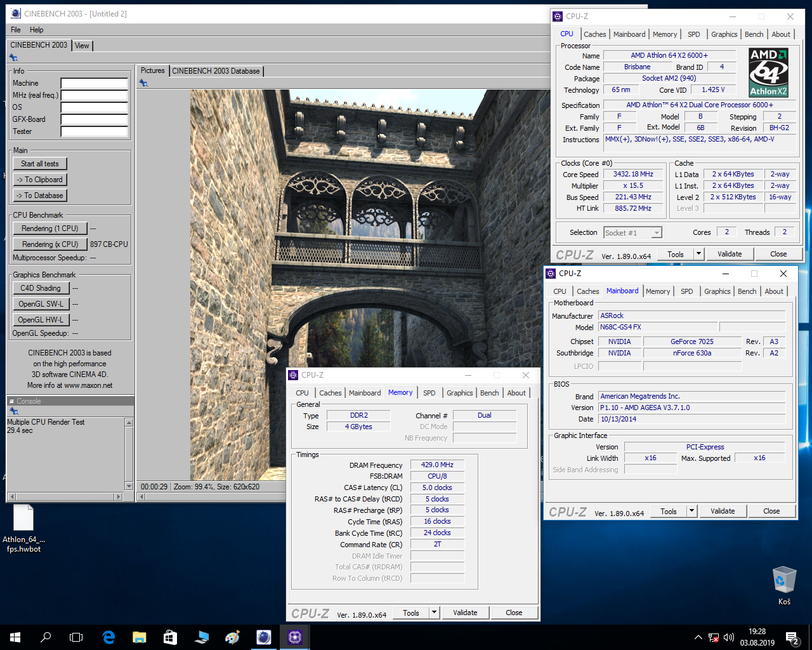Open Bench tab in top CPU-Z window

[754, 34]
